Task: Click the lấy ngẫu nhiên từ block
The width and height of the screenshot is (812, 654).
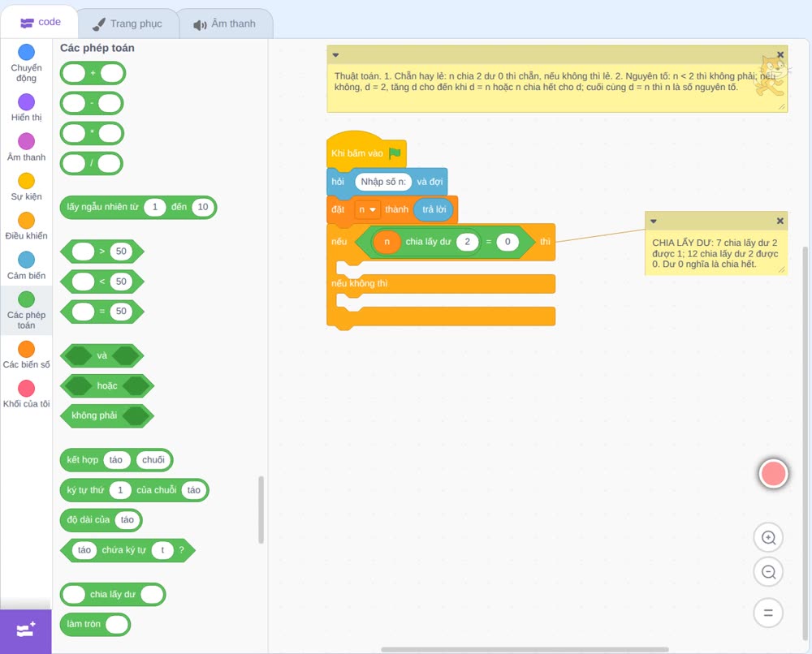Action: tap(138, 207)
